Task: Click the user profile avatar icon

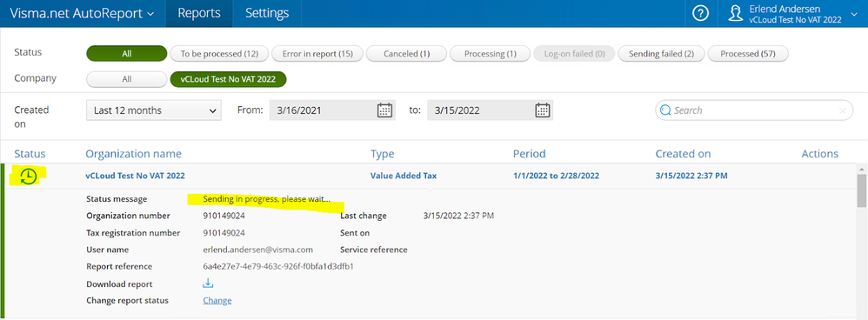Action: (x=735, y=14)
